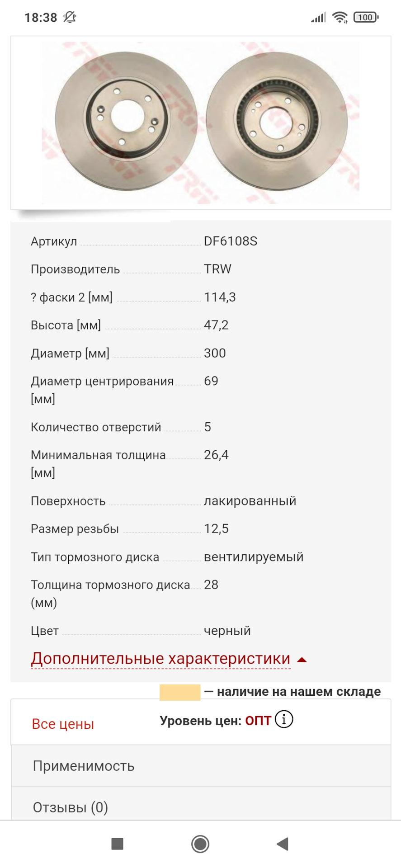Tap the clock showing 18:38
This screenshot has height=868, width=401.
[x=41, y=18]
